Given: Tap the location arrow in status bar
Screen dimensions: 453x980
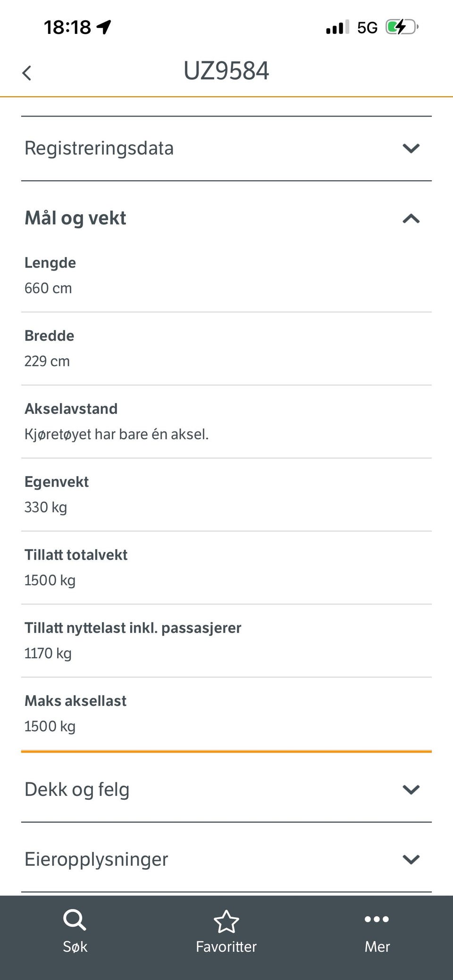Looking at the screenshot, I should 104,27.
